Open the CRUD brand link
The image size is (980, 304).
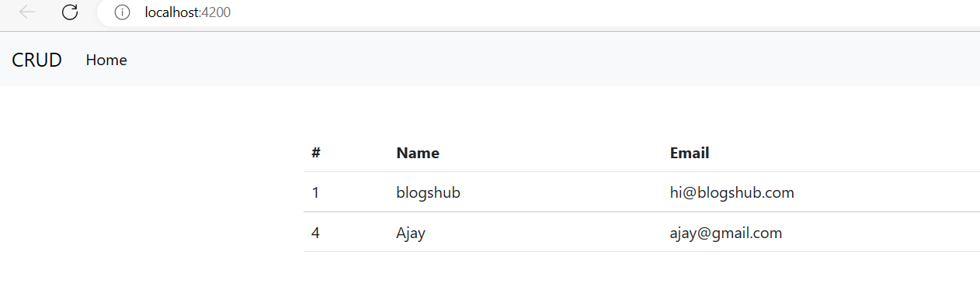pyautogui.click(x=36, y=60)
